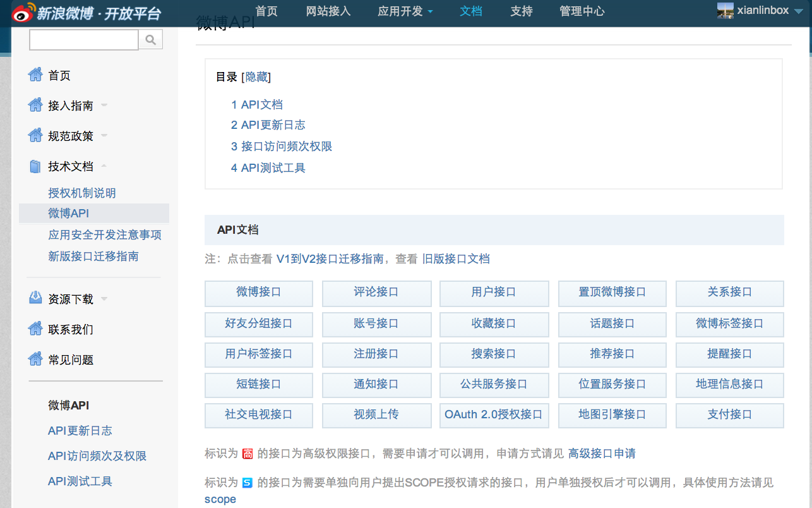Click the search magnifier button
This screenshot has height=508, width=812.
(151, 40)
